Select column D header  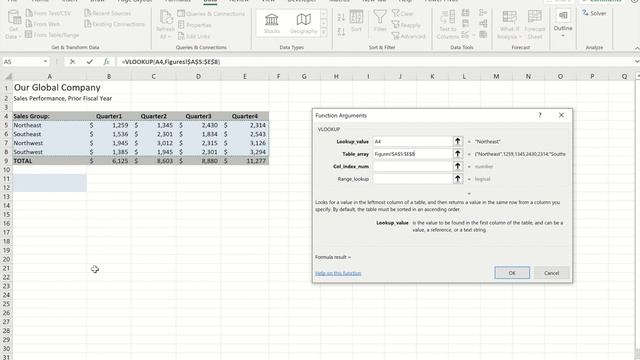[198, 76]
